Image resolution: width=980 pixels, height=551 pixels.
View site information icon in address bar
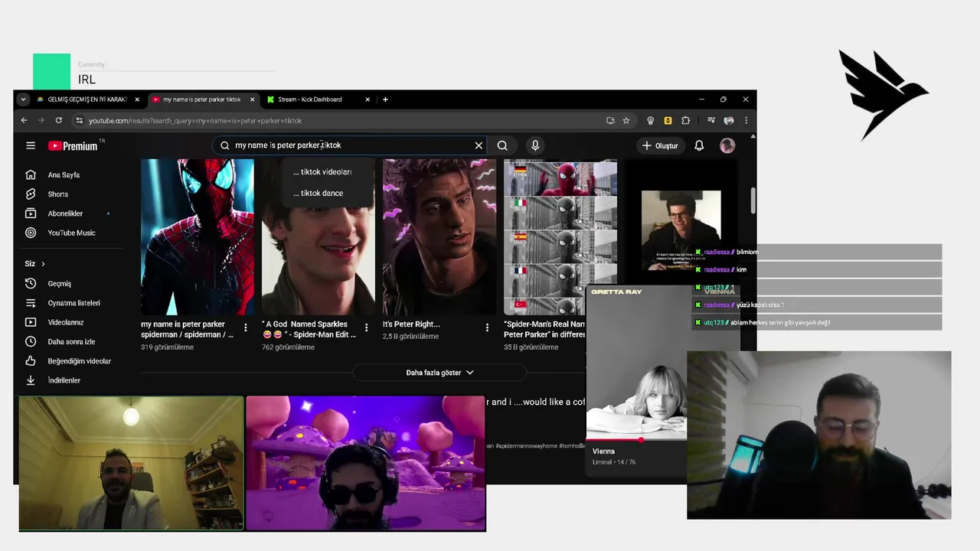click(x=79, y=120)
